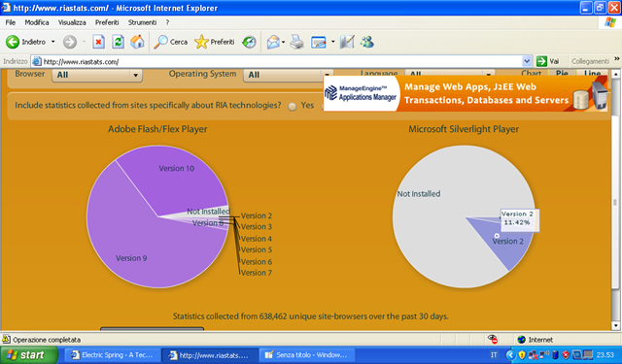Select the Yes radio button for RIA sites

pyautogui.click(x=292, y=106)
